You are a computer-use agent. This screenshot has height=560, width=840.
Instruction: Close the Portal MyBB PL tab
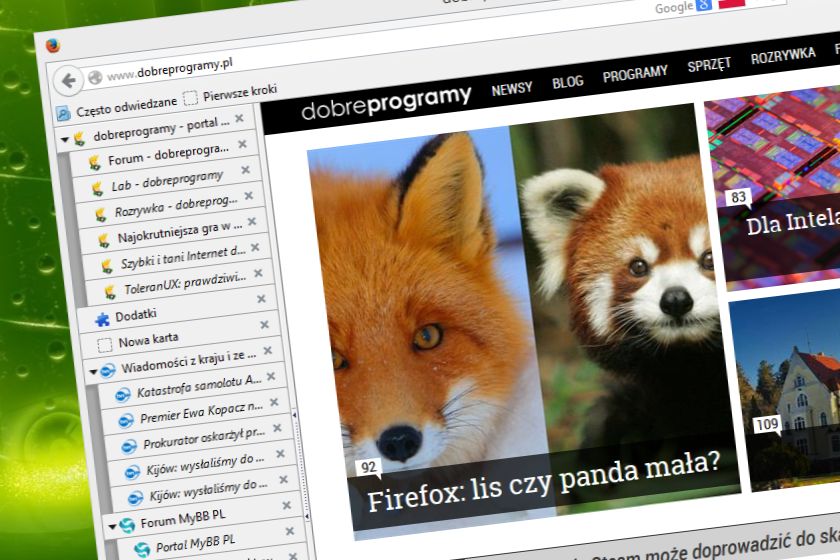coord(290,531)
